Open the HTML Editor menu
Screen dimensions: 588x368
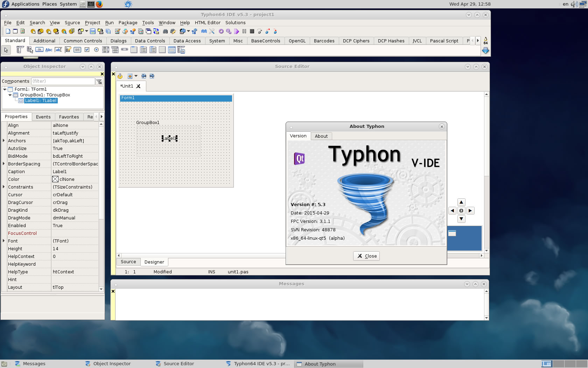point(208,22)
